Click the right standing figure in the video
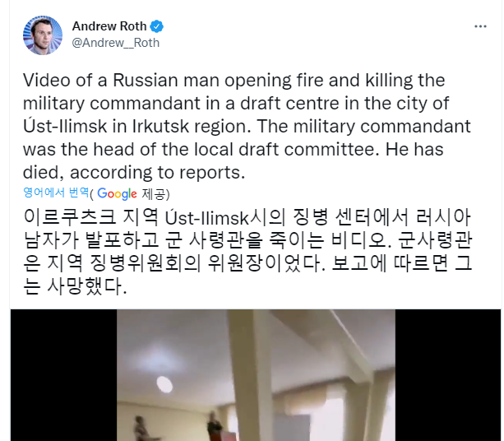 [214, 426]
